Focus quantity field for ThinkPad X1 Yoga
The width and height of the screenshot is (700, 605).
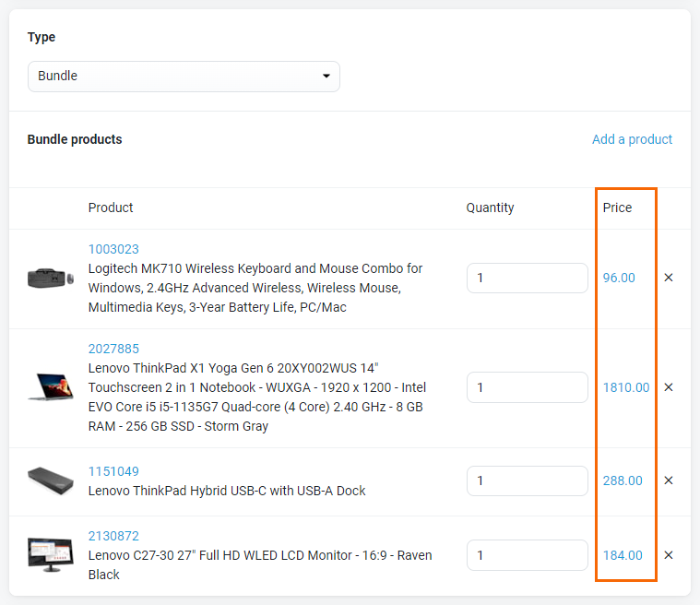click(528, 387)
